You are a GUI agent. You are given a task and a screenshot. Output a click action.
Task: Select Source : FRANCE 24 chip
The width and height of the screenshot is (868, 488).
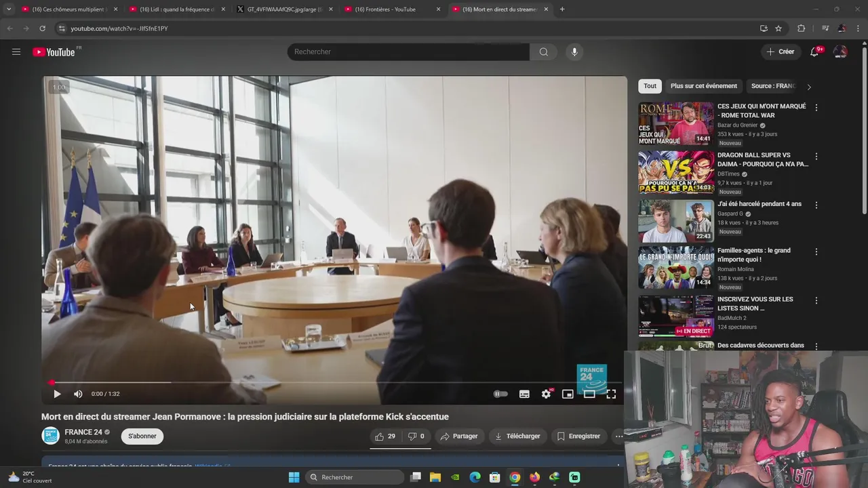click(773, 86)
